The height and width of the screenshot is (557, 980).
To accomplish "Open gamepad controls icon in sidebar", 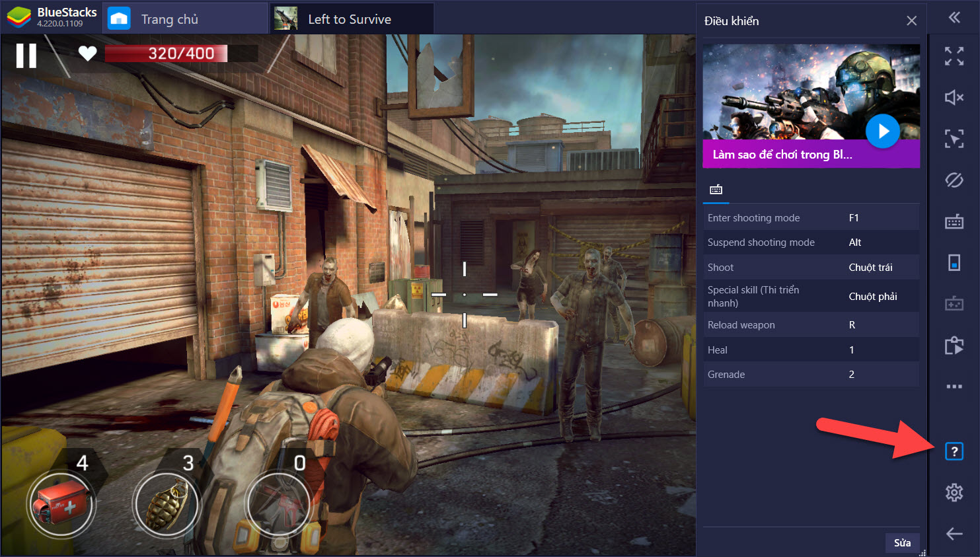I will tap(954, 303).
